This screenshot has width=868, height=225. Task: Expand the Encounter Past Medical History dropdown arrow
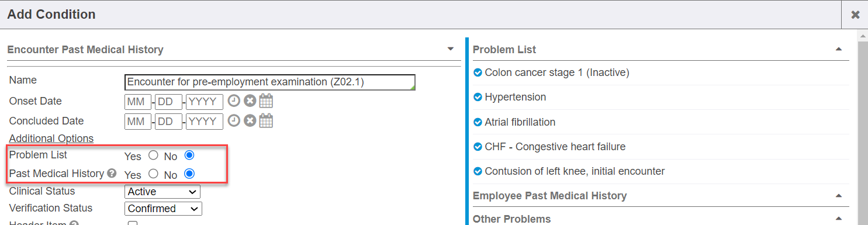point(450,49)
